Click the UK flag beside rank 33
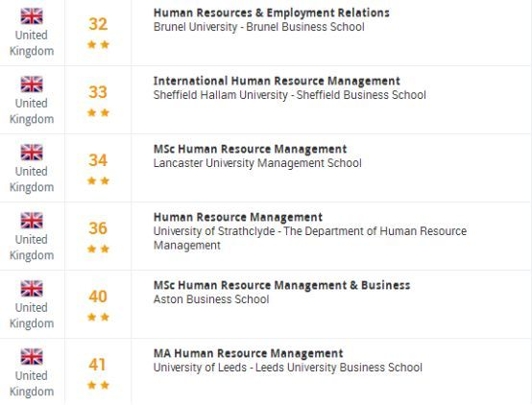Image resolution: width=532 pixels, height=405 pixels. pyautogui.click(x=32, y=84)
